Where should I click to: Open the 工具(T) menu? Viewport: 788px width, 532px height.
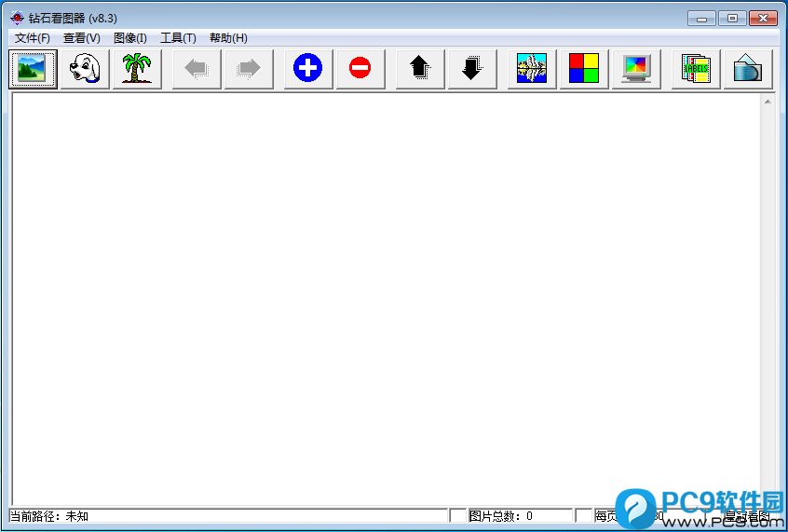point(178,38)
